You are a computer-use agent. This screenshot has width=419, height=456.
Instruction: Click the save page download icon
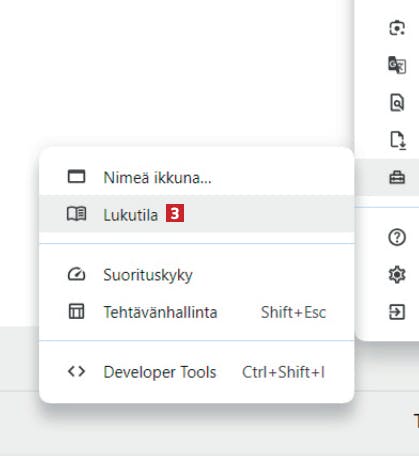[397, 140]
